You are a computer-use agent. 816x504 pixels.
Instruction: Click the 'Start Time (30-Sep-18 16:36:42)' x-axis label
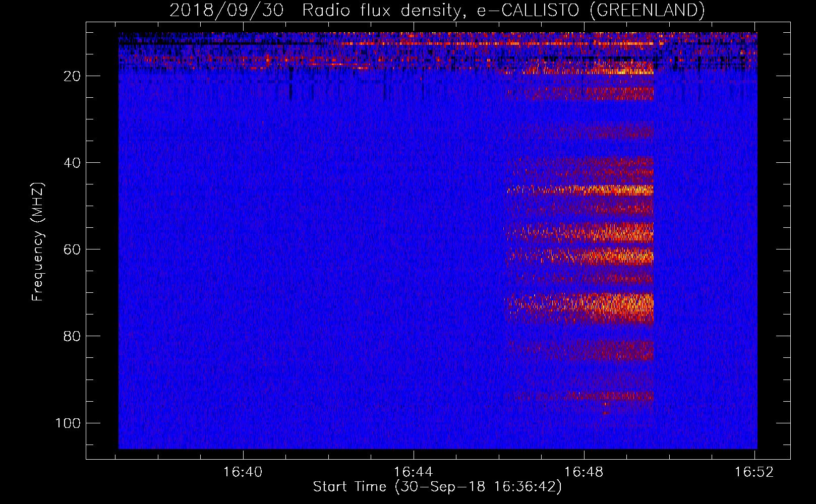(x=437, y=487)
